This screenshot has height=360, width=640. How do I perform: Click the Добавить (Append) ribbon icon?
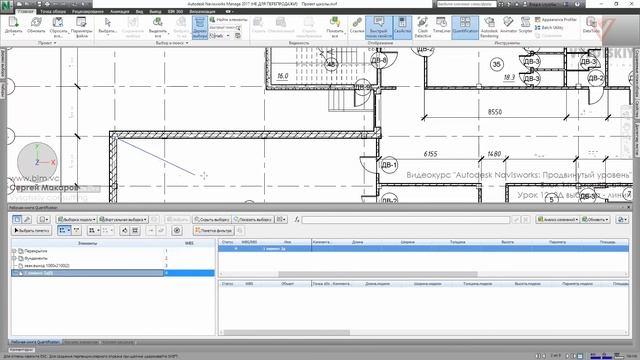click(x=13, y=25)
